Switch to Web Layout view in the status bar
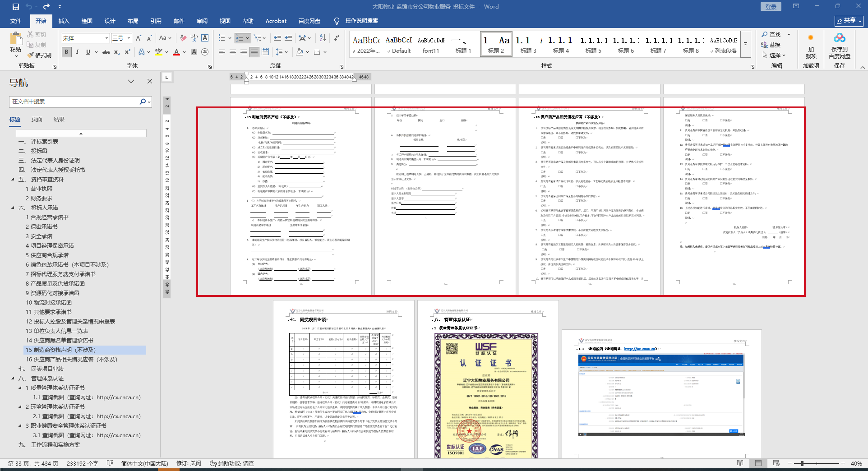Image resolution: width=868 pixels, height=471 pixels. [776, 463]
